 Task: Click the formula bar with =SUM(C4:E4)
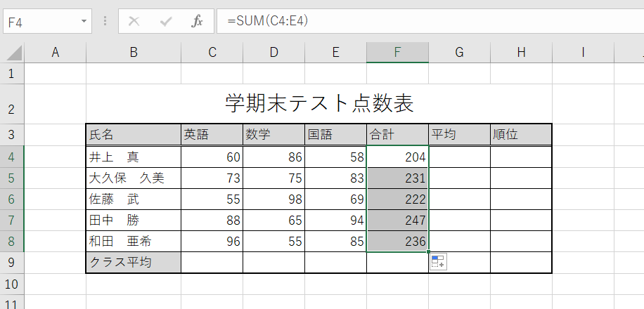(x=422, y=21)
